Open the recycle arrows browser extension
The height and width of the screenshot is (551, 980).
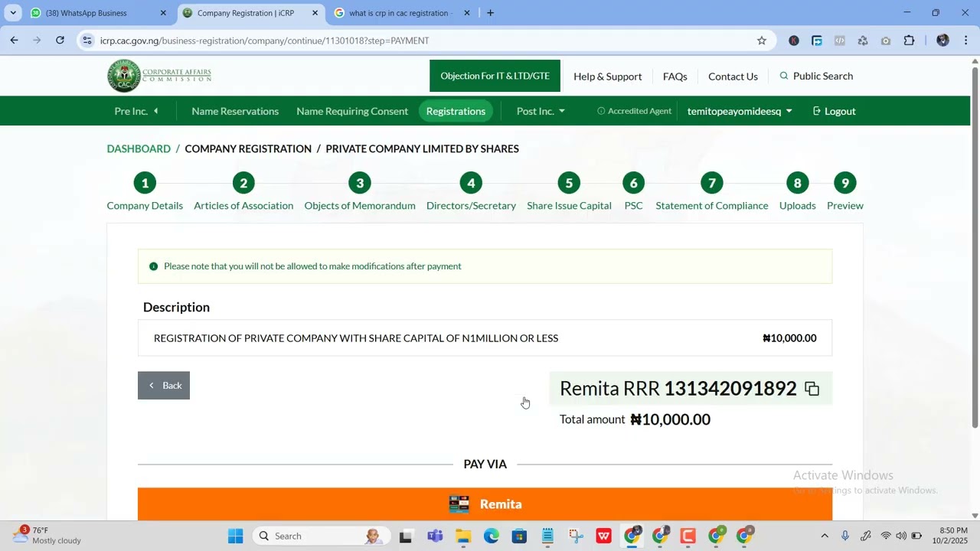click(x=863, y=41)
